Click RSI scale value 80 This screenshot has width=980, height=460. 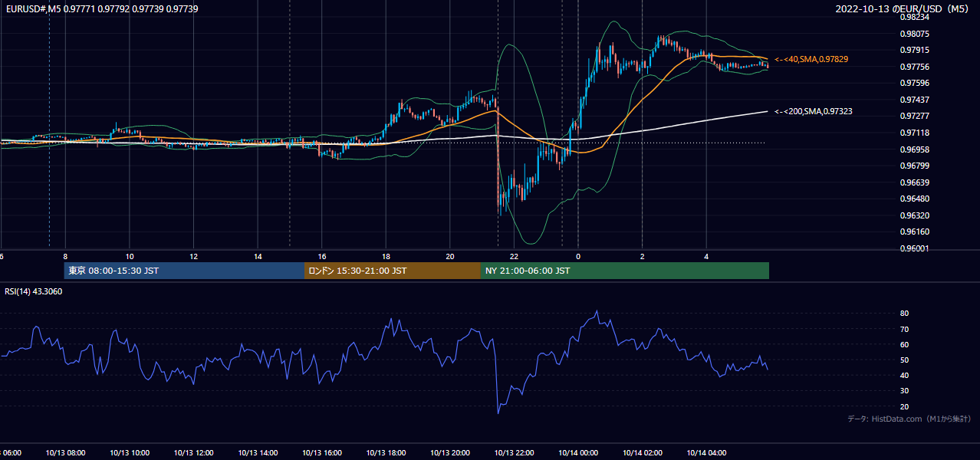(904, 314)
